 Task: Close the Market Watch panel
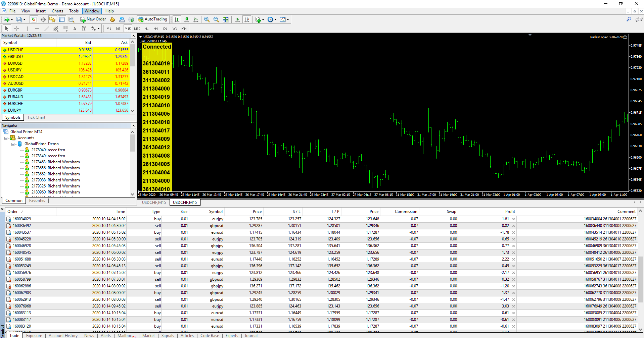click(x=134, y=36)
